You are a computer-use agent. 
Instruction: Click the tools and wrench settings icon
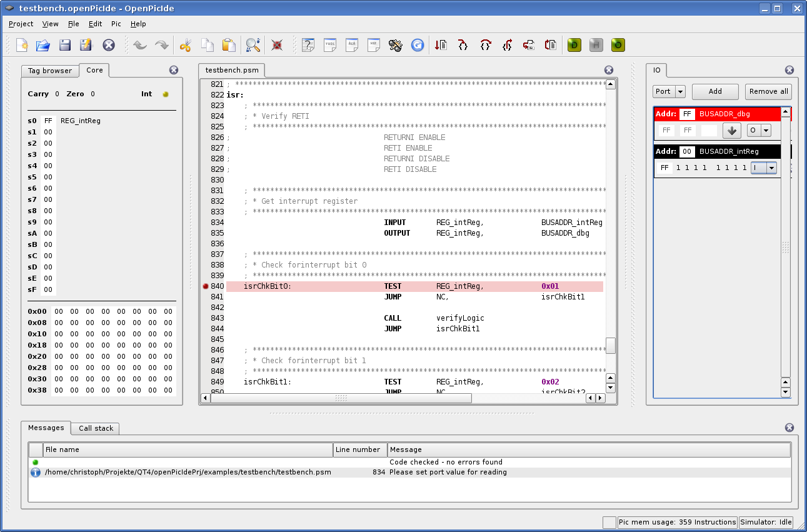[395, 45]
